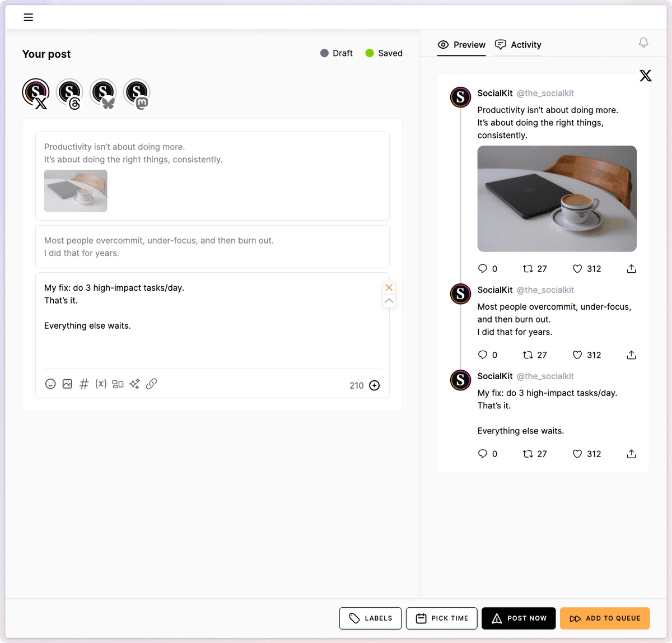The width and height of the screenshot is (672, 643).
Task: Insert a variable using the (x) icon
Action: tap(101, 384)
